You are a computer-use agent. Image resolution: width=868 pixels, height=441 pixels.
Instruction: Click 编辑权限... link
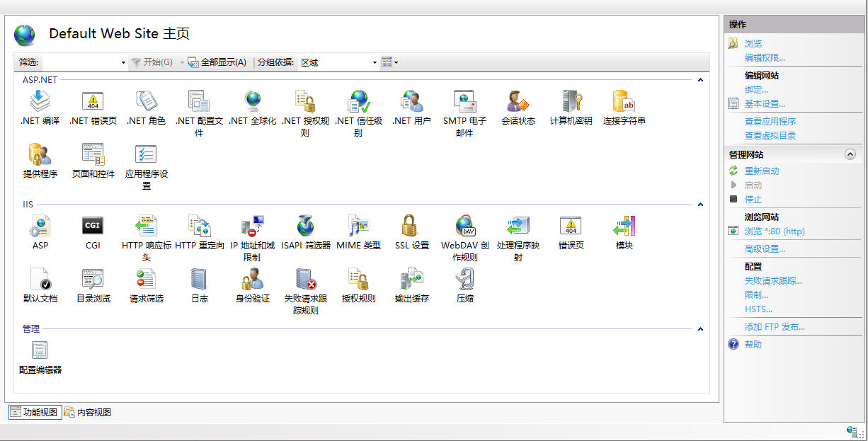pos(765,58)
